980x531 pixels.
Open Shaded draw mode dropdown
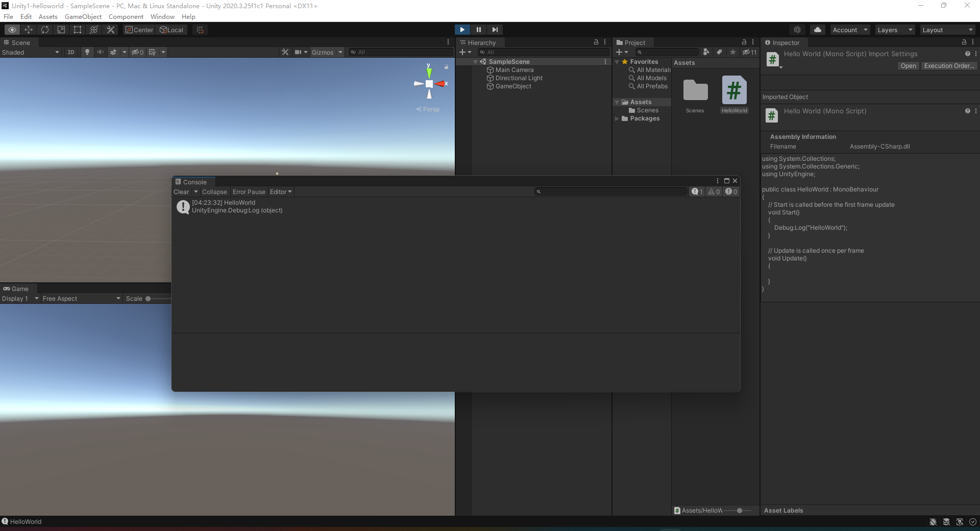[x=31, y=52]
